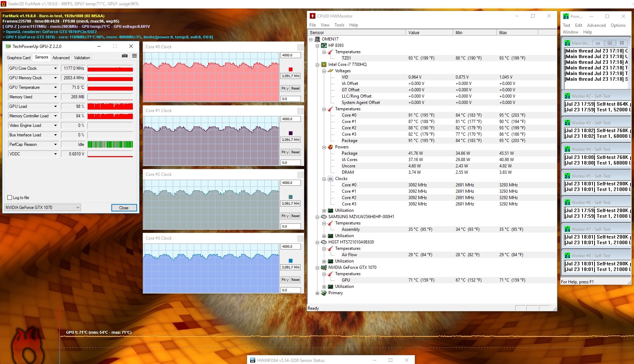The width and height of the screenshot is (634, 364).
Task: Click Reset on Core #1 Clock graph
Action: [x=296, y=152]
